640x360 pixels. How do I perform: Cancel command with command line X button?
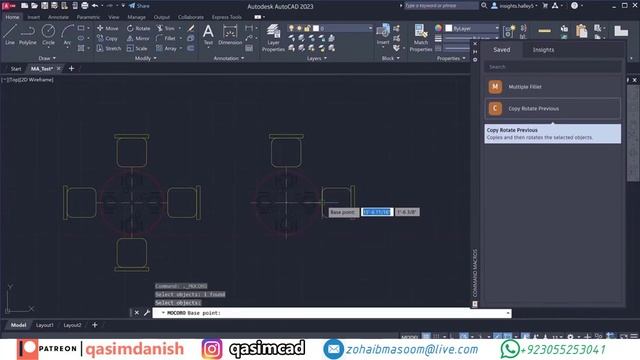pyautogui.click(x=137, y=313)
